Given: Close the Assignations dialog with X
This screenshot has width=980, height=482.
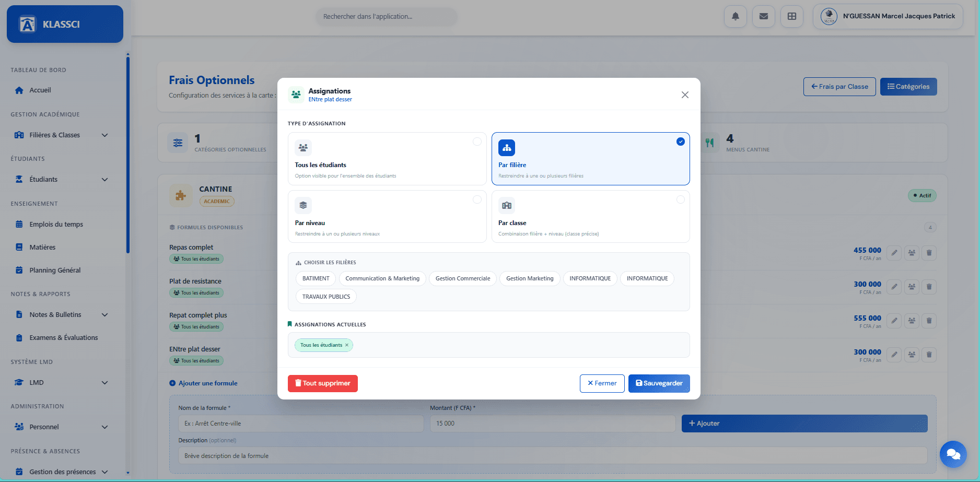Looking at the screenshot, I should click(684, 95).
